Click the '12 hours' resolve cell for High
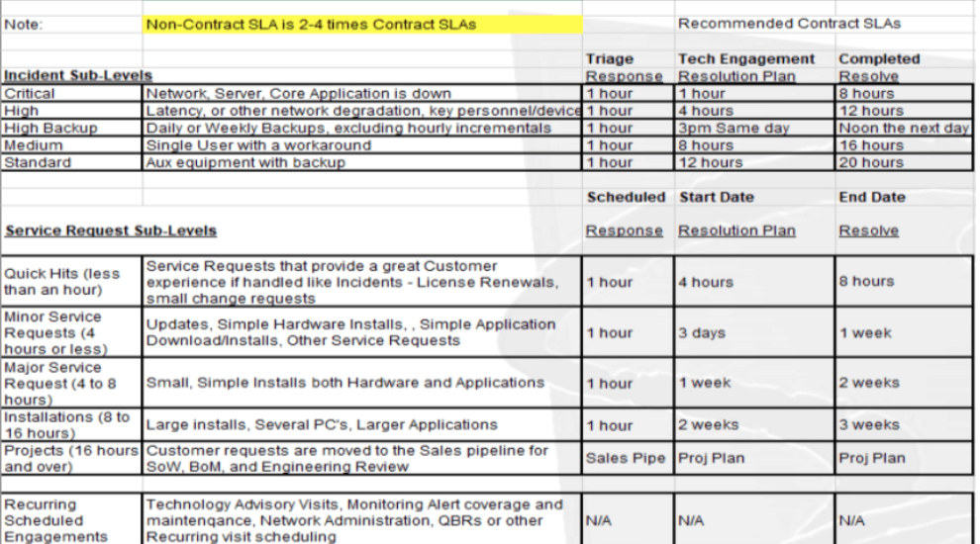 [x=903, y=111]
